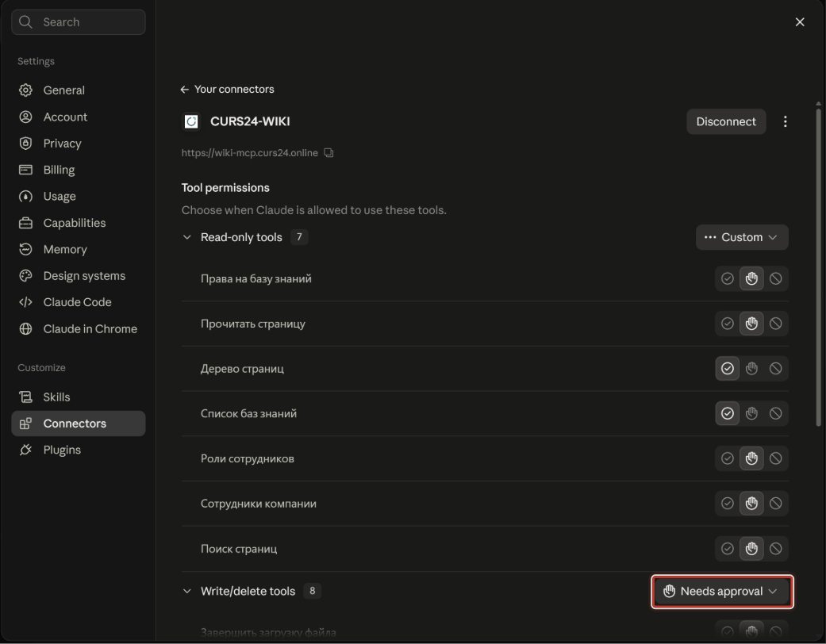Open the Plugins section
Image resolution: width=826 pixels, height=644 pixels.
[x=78, y=450]
